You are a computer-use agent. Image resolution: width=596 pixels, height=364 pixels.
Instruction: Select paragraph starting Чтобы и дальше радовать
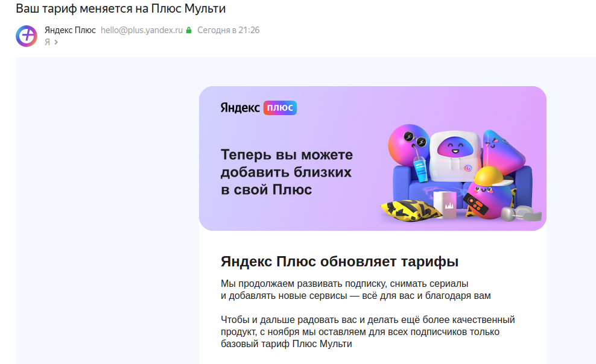tap(367, 331)
